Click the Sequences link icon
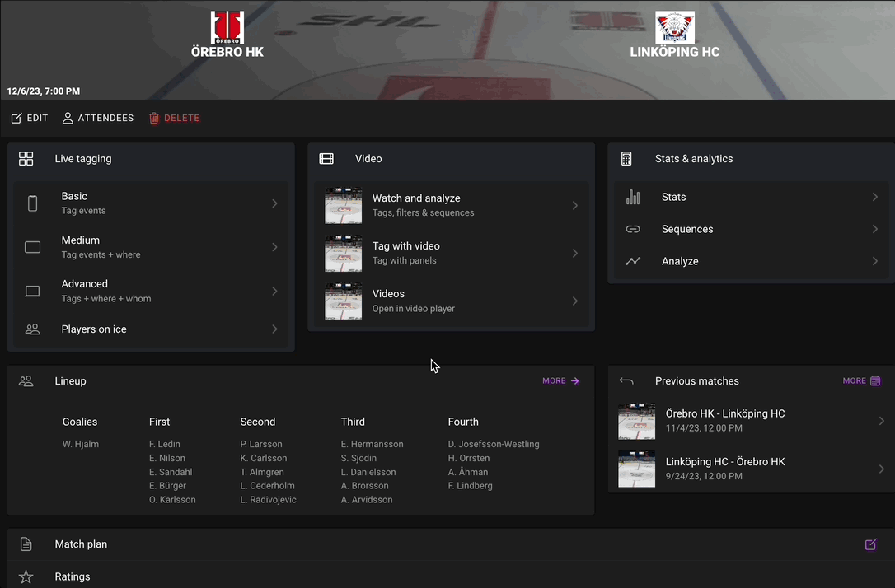Viewport: 895px width, 588px height. coord(633,230)
